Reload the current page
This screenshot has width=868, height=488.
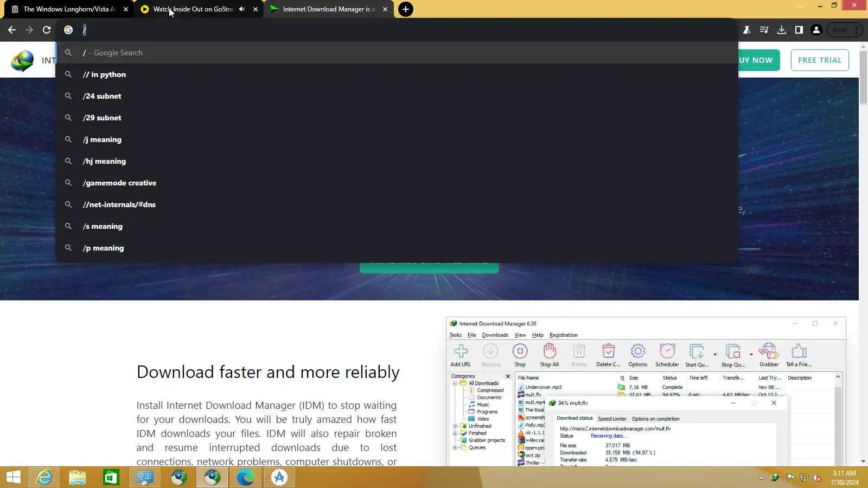47,30
